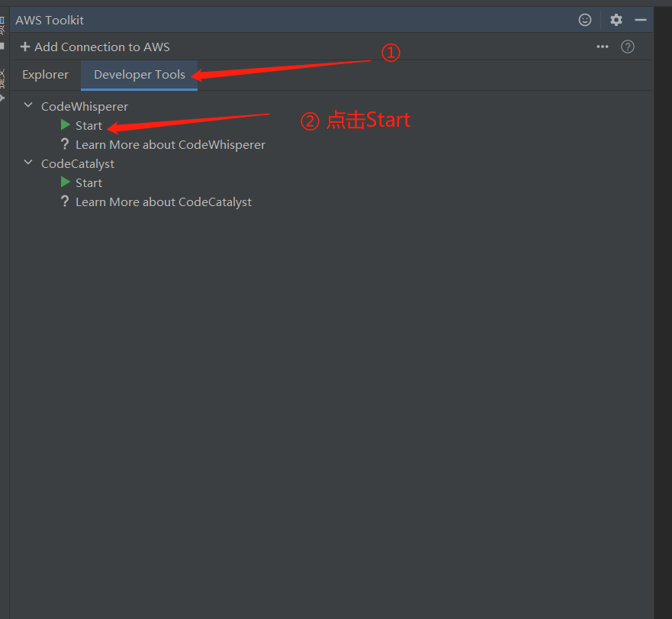Open the ellipsis more-options menu
Viewport: 672px width, 619px height.
point(602,47)
